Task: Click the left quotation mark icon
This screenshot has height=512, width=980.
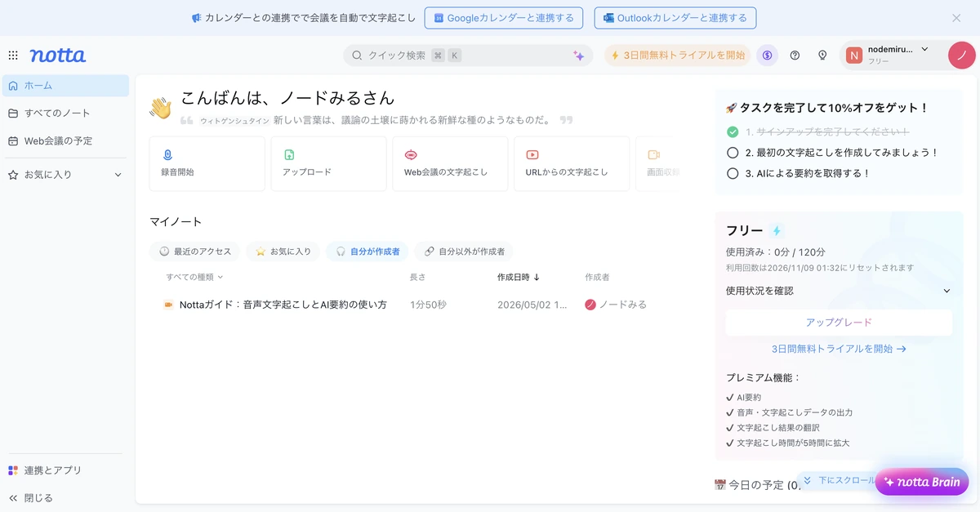Action: [x=186, y=120]
